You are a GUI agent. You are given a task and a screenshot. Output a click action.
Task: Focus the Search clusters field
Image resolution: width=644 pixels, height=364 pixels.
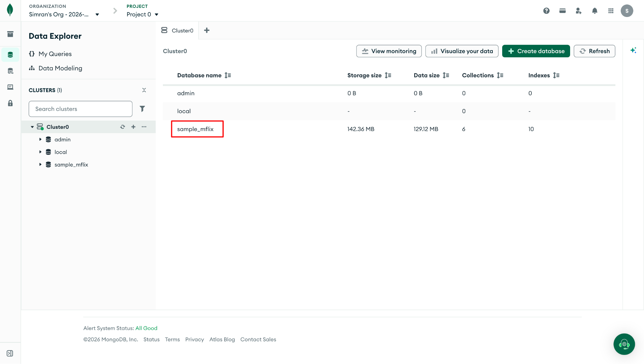[80, 109]
